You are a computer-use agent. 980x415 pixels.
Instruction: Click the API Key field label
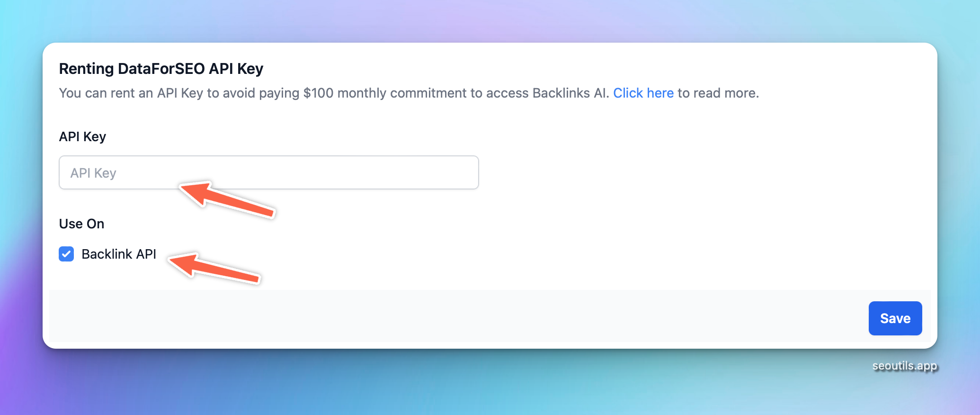82,136
